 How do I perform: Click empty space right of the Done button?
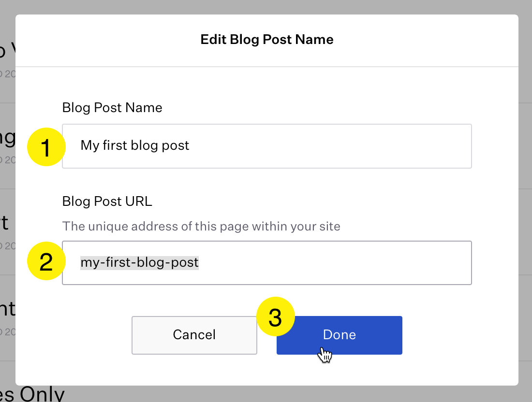click(459, 335)
